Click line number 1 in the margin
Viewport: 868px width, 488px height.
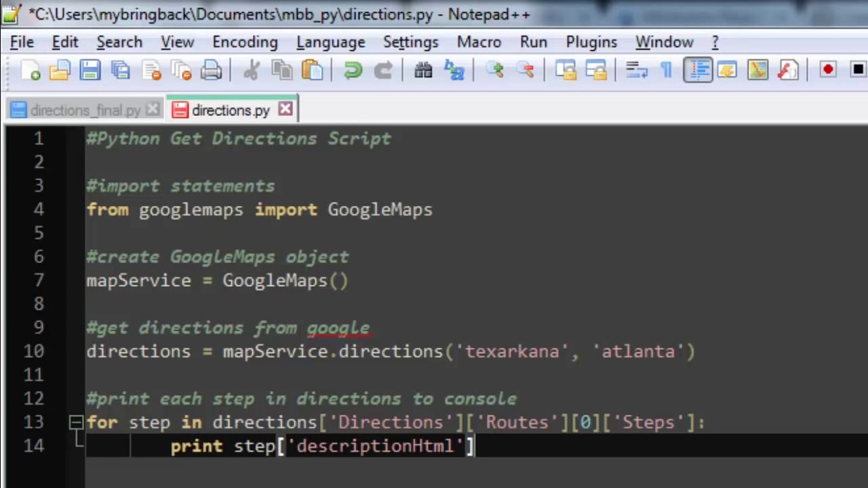39,138
